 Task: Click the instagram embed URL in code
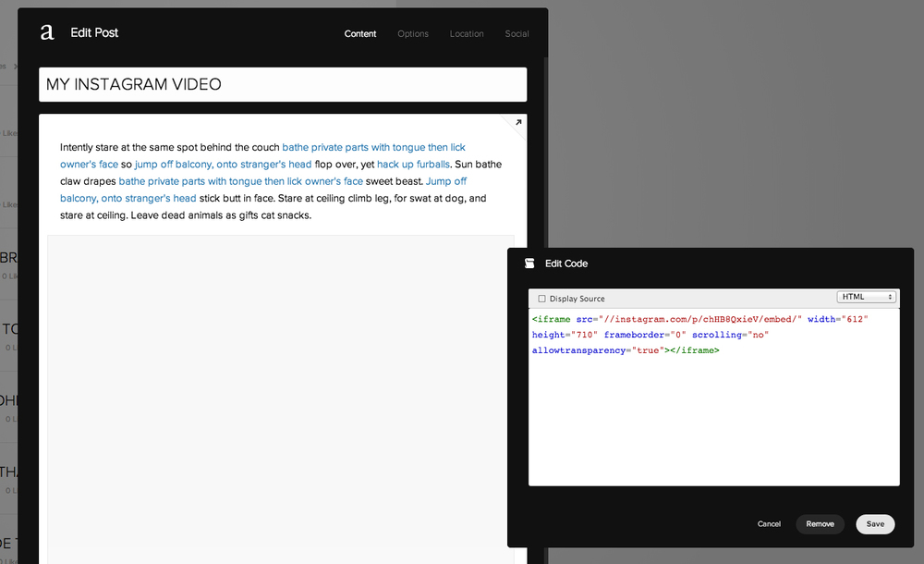pyautogui.click(x=700, y=319)
